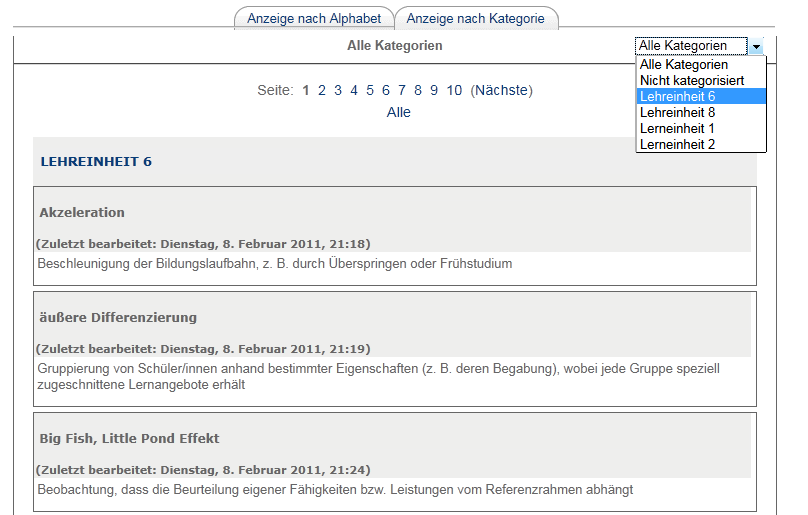
Task: Go to page 10 of the glossary
Action: point(454,91)
